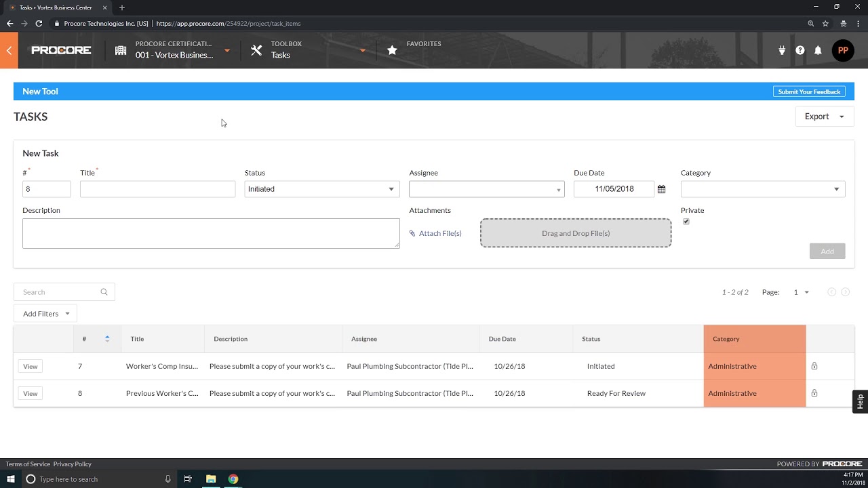Open the Privacy Policy link
This screenshot has height=488, width=868.
[73, 464]
